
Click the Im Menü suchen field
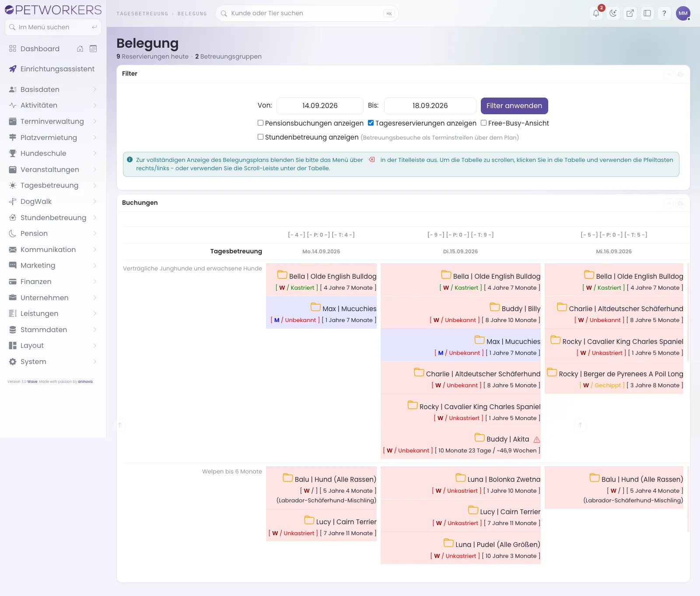[x=53, y=27]
